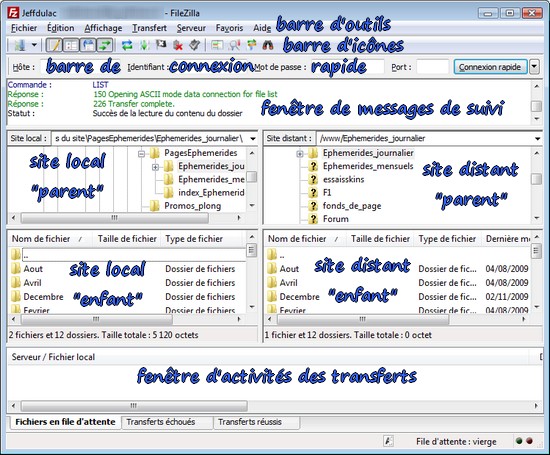Expand the remote Ephemerides_journalier node
The image size is (550, 455).
(x=300, y=154)
